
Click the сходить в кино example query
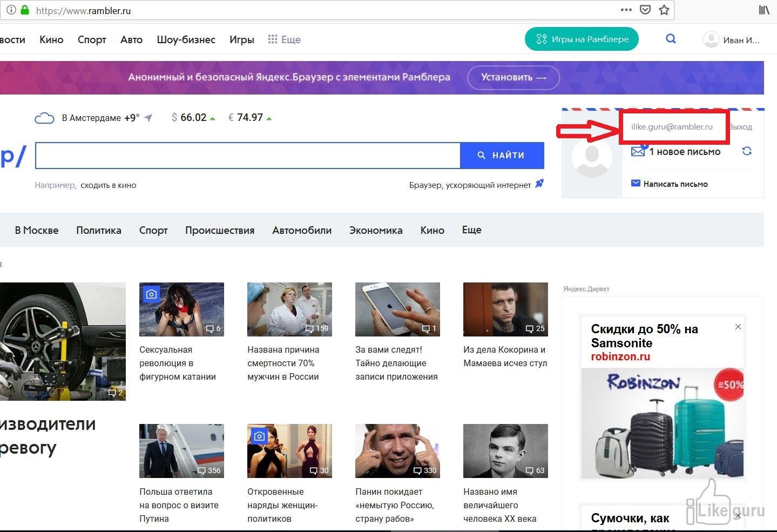point(108,185)
